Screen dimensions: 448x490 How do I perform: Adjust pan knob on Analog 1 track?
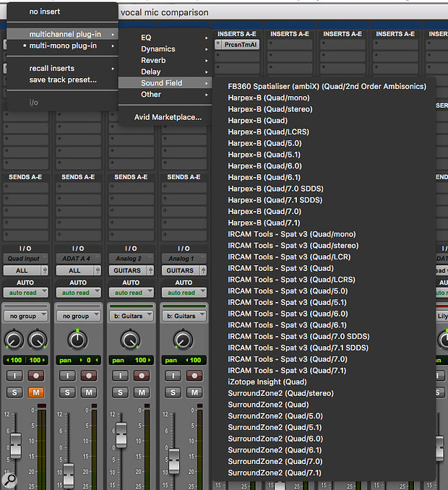click(x=183, y=340)
